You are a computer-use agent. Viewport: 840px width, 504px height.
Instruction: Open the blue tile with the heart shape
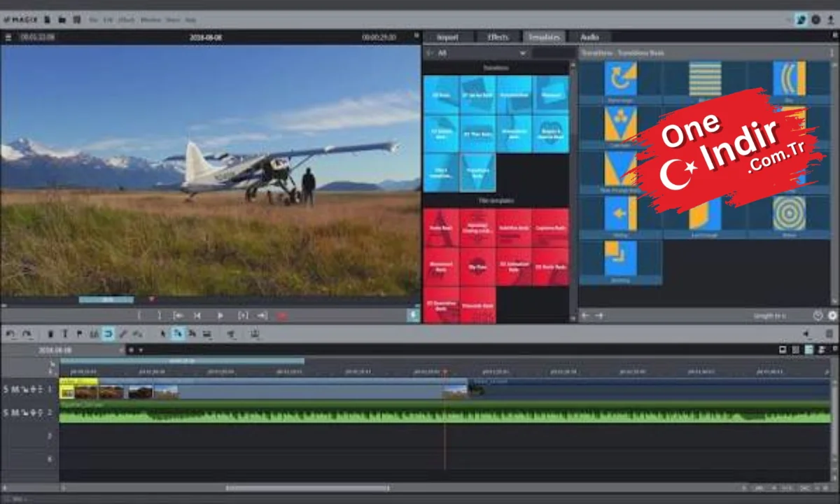(550, 134)
